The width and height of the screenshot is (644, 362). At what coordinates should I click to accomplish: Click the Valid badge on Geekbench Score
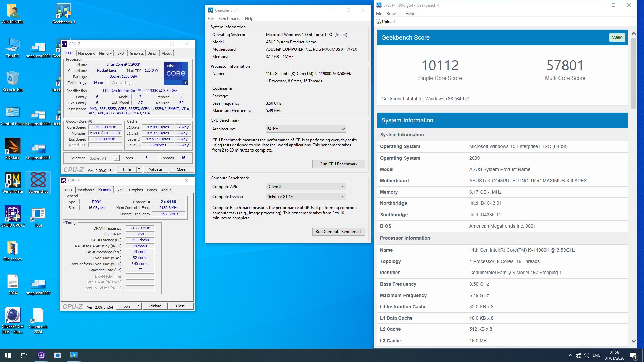click(617, 38)
